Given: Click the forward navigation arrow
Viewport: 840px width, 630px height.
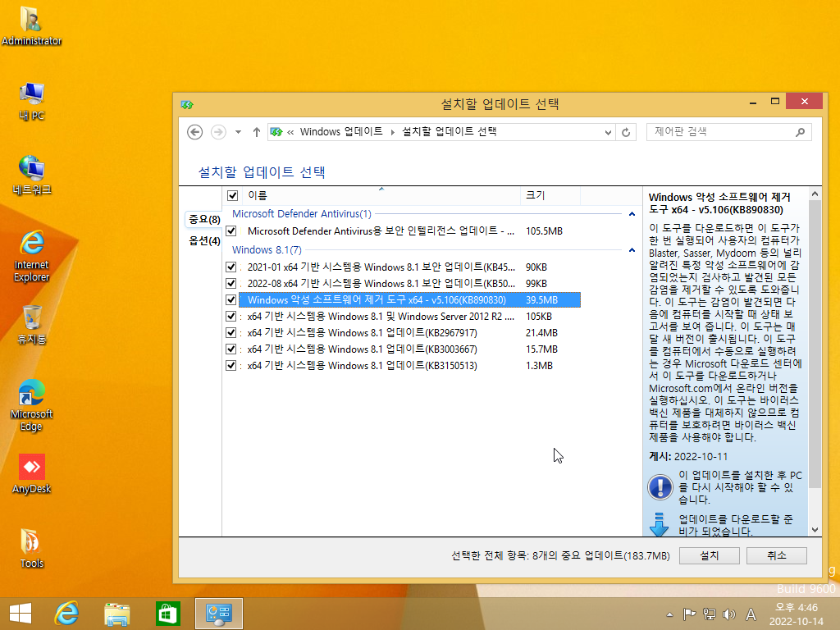Looking at the screenshot, I should pos(218,132).
